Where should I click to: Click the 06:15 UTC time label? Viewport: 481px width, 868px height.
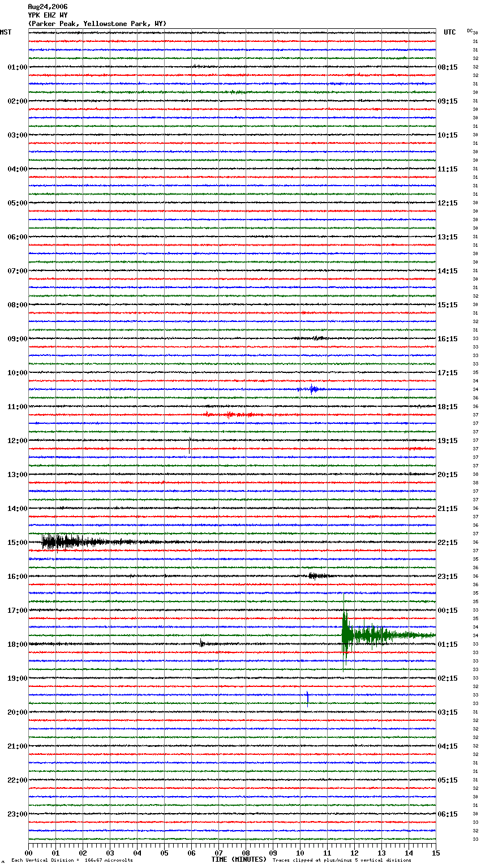(x=448, y=814)
